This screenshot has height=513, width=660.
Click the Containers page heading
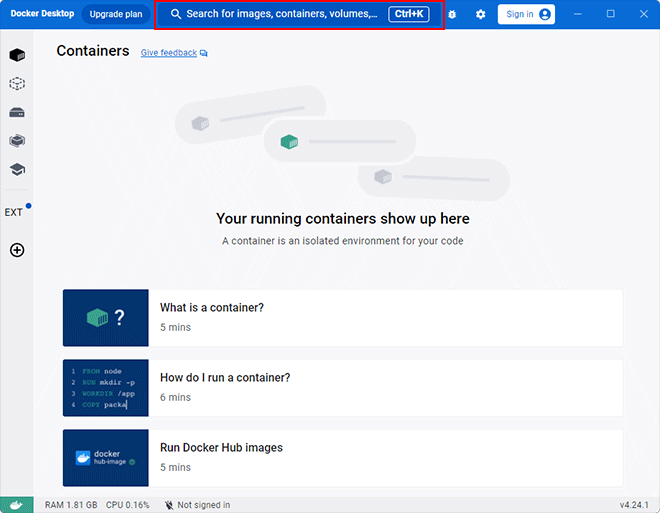pos(93,51)
